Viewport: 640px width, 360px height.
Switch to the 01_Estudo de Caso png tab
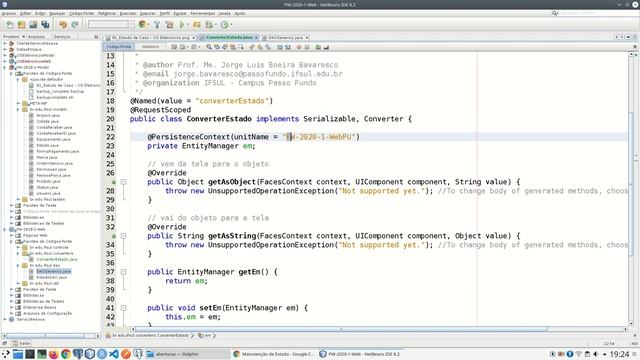click(x=150, y=38)
